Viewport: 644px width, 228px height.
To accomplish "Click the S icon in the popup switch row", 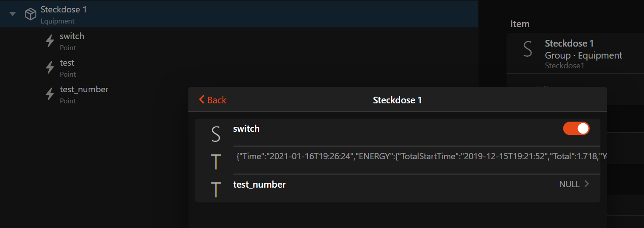I will [x=216, y=134].
